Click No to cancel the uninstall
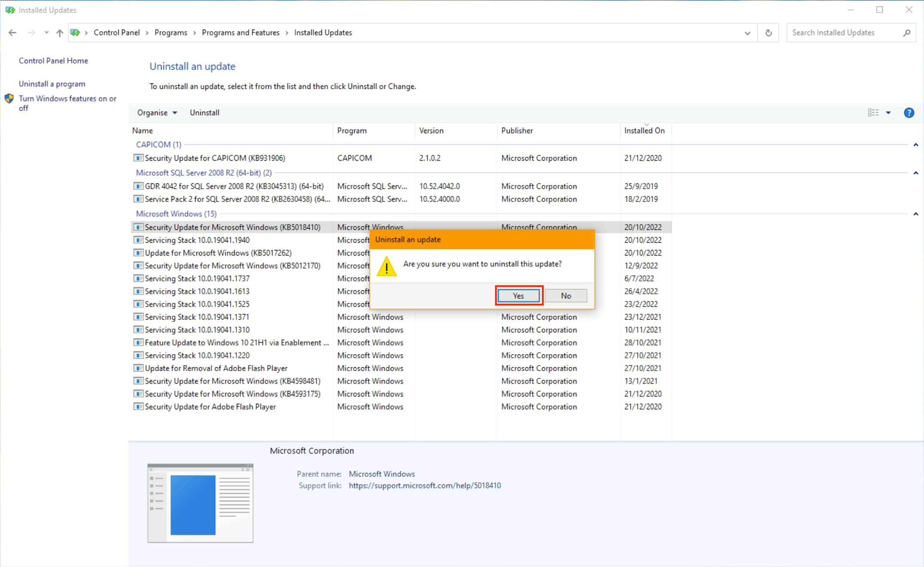The image size is (924, 567). click(566, 296)
